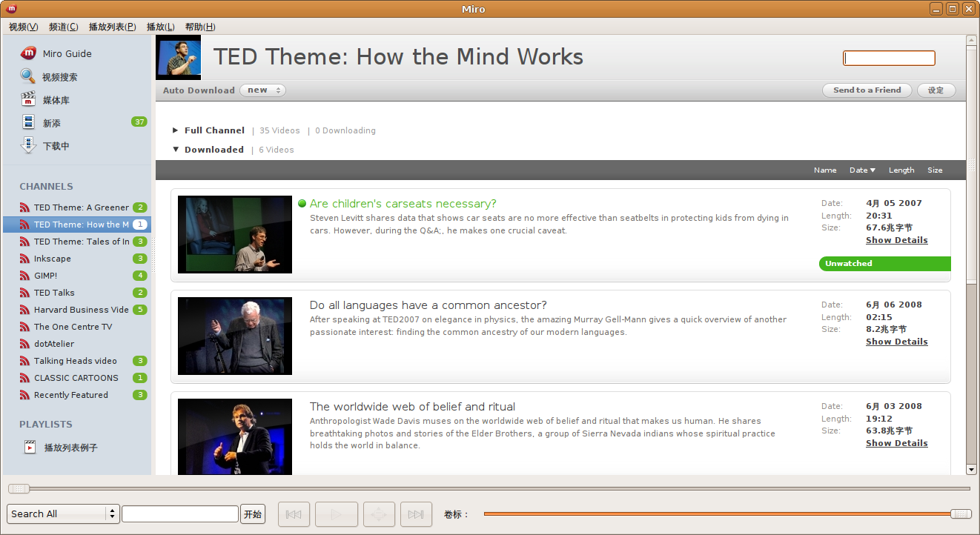Click the 设定 settings button
This screenshot has height=535, width=980.
pos(936,90)
